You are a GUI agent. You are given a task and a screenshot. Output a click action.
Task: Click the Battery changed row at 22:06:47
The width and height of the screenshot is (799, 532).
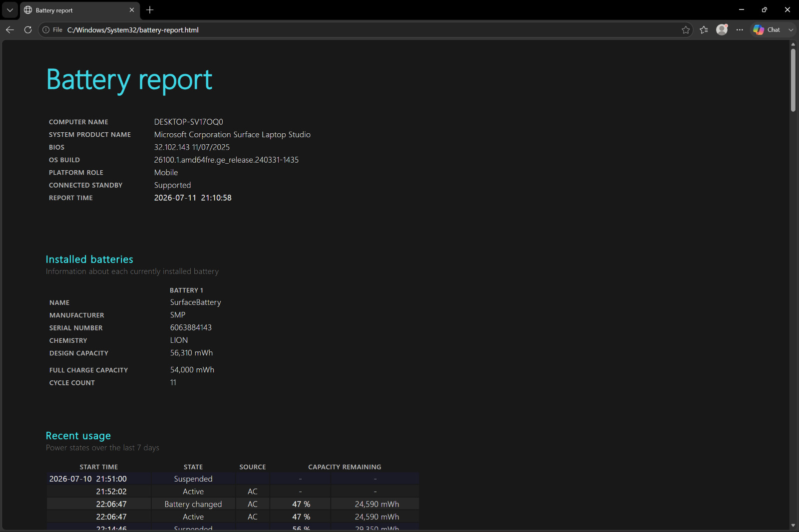pyautogui.click(x=233, y=504)
